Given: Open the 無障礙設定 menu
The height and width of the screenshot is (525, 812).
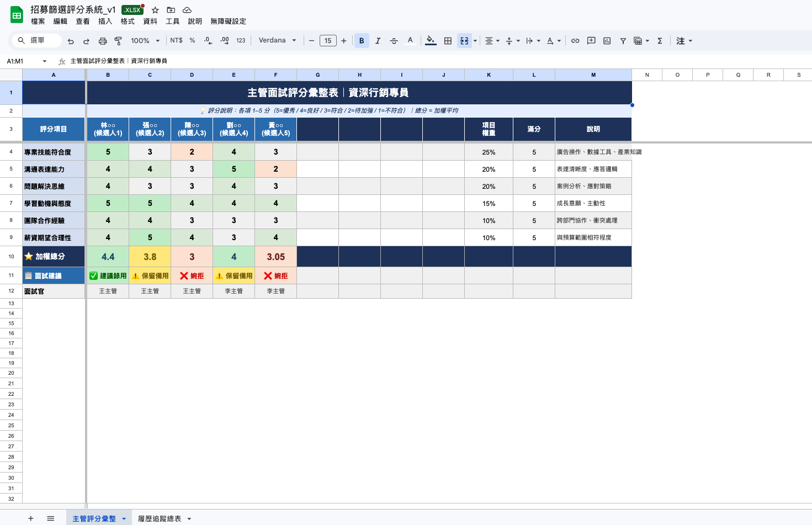Looking at the screenshot, I should (x=228, y=22).
